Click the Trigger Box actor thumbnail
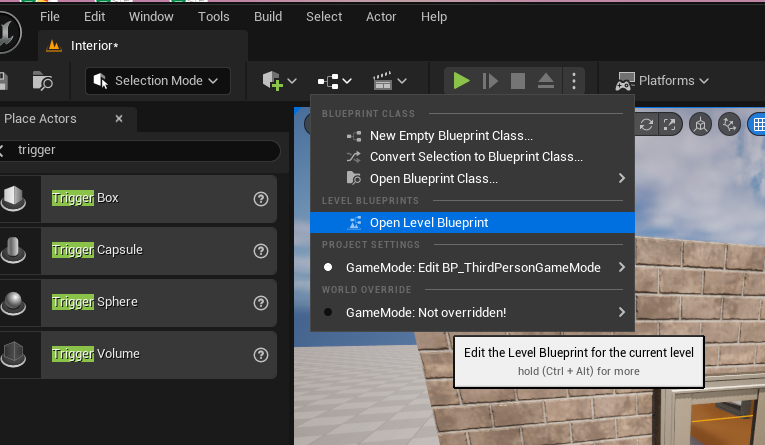 14,199
